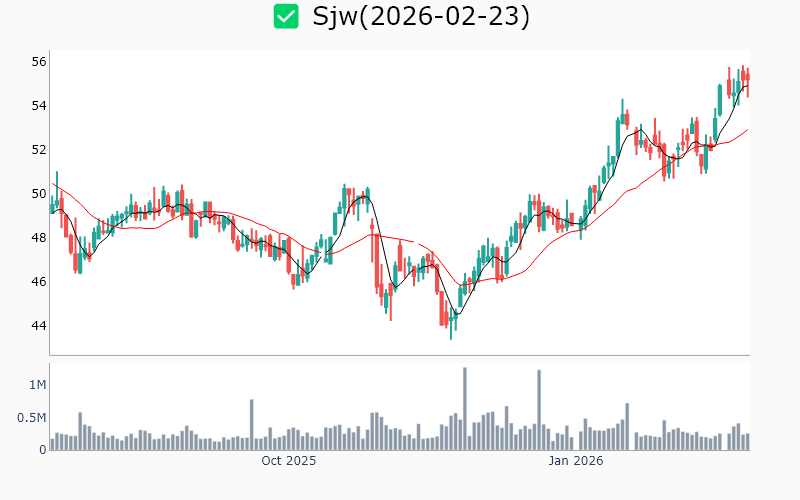Click the 54 price axis label
Viewport: 800px width, 500px height.
coord(38,105)
